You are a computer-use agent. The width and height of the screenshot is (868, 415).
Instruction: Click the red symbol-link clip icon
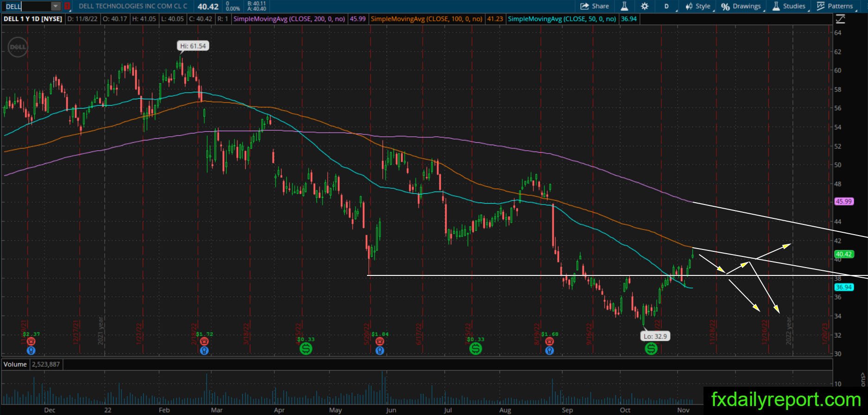point(67,6)
